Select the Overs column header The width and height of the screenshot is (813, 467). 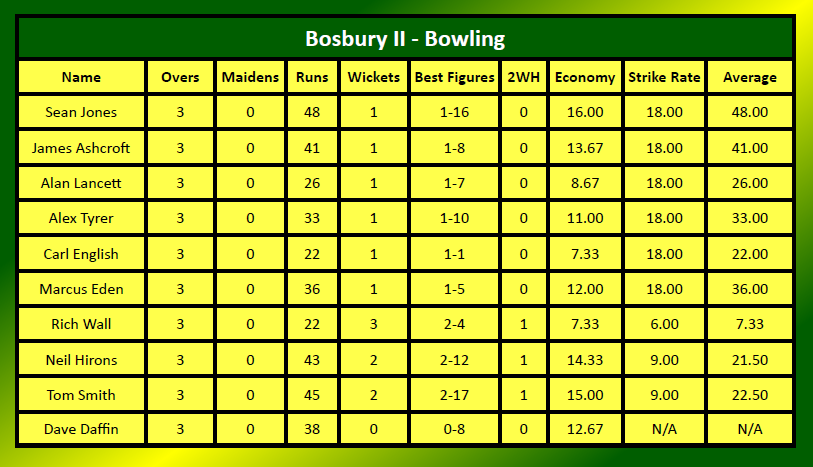click(180, 77)
